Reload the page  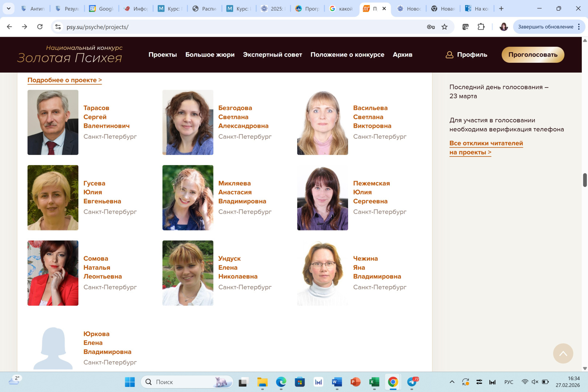[x=40, y=27]
